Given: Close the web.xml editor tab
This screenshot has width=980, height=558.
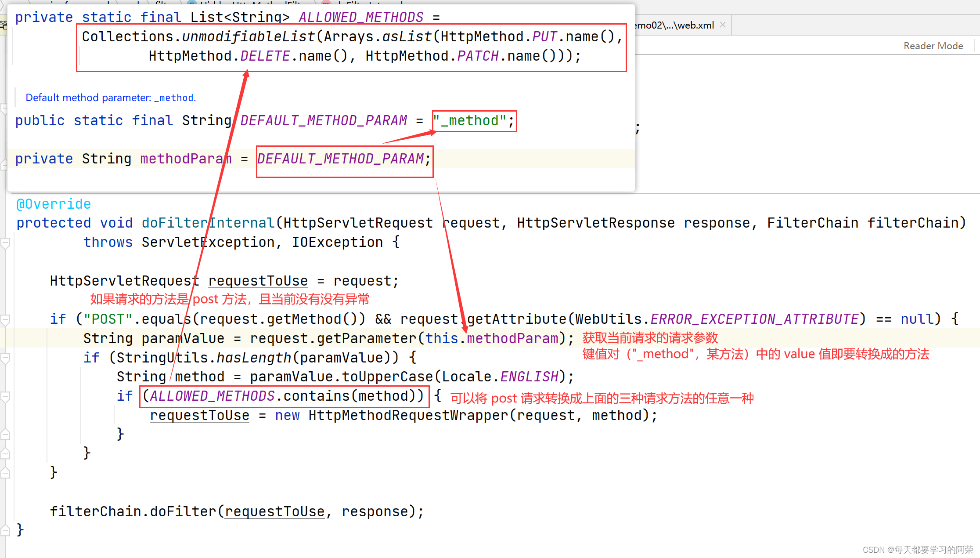Looking at the screenshot, I should pyautogui.click(x=723, y=25).
